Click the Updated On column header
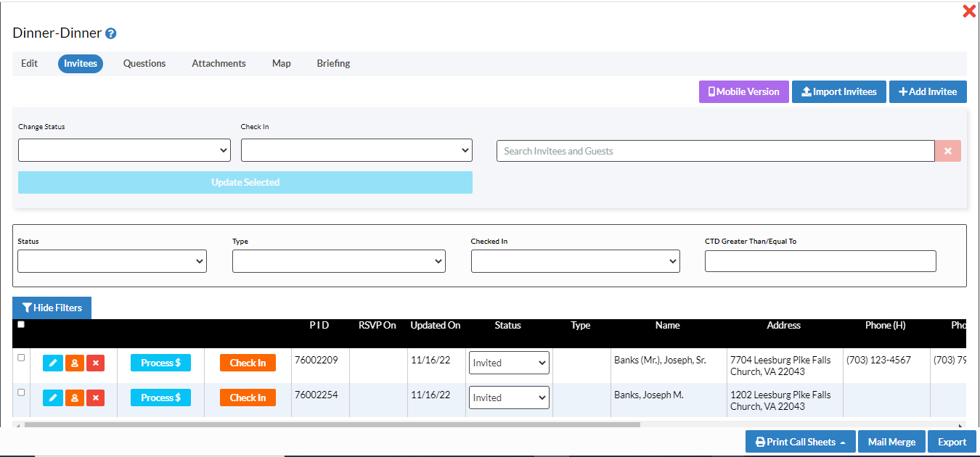This screenshot has width=980, height=457. pyautogui.click(x=436, y=325)
